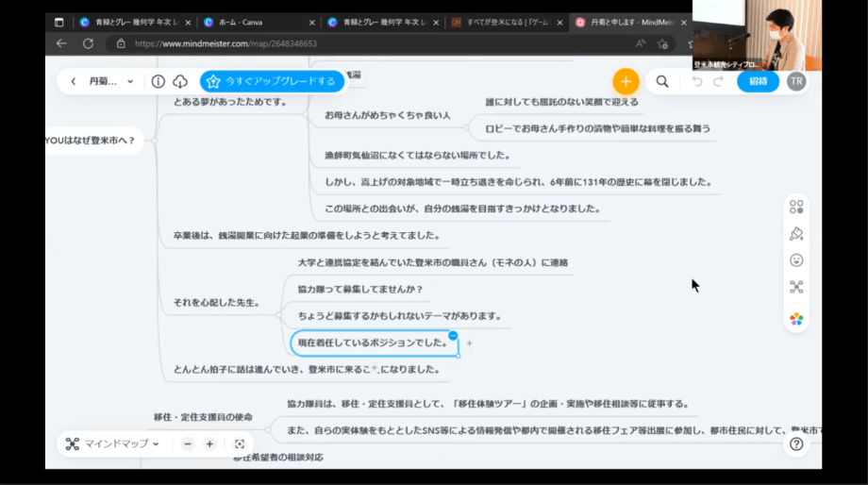Click the 今すぐアップグレードする button
This screenshot has height=485, width=868.
[x=272, y=81]
